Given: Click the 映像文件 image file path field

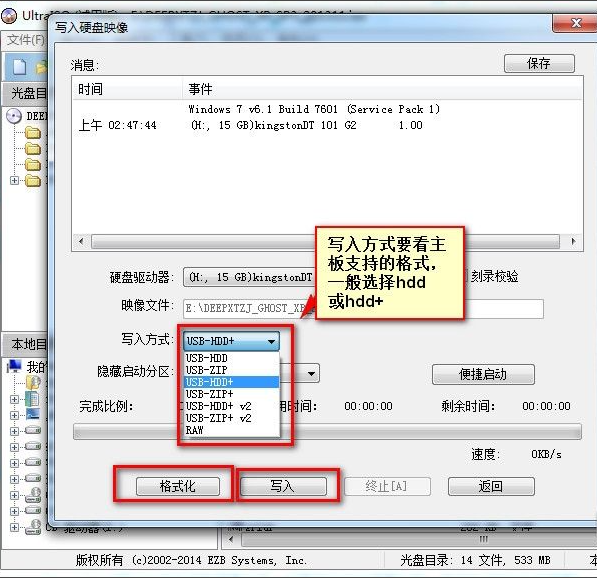Looking at the screenshot, I should [x=363, y=308].
